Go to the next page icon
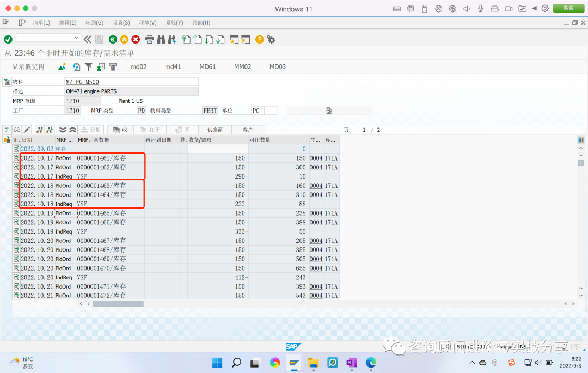The image size is (588, 373). tap(209, 39)
